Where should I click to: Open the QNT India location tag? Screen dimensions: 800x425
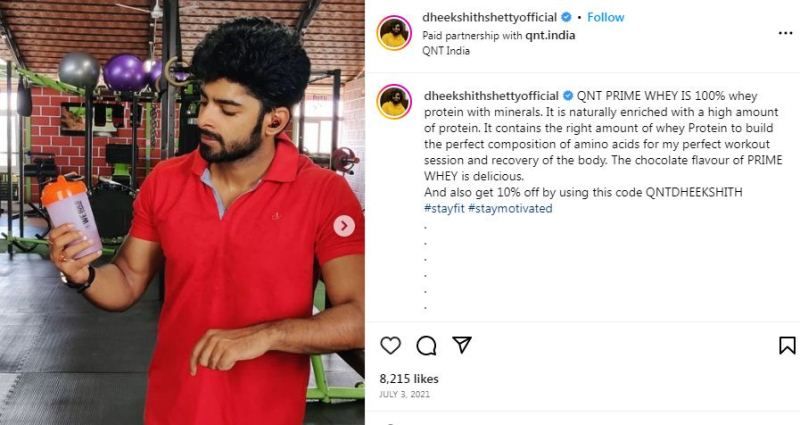[x=446, y=51]
